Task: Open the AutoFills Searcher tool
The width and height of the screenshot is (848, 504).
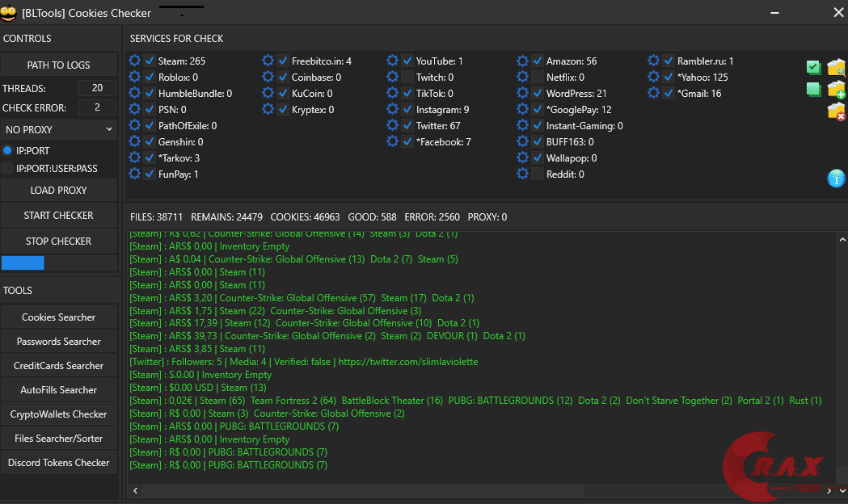Action: 58,390
